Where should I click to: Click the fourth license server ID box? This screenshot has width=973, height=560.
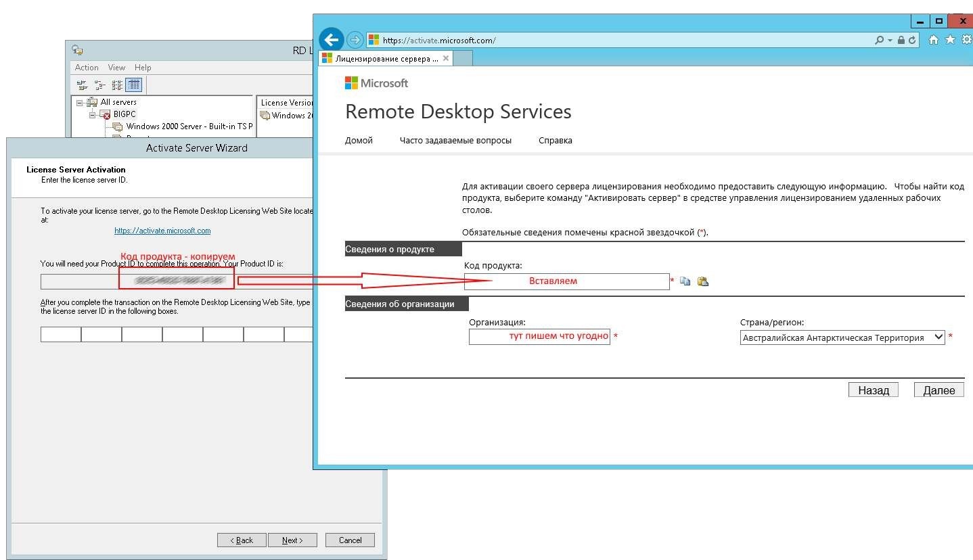tap(183, 334)
